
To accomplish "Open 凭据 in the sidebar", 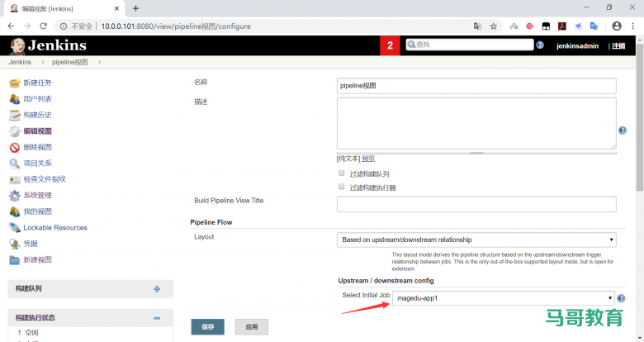I will click(x=31, y=244).
